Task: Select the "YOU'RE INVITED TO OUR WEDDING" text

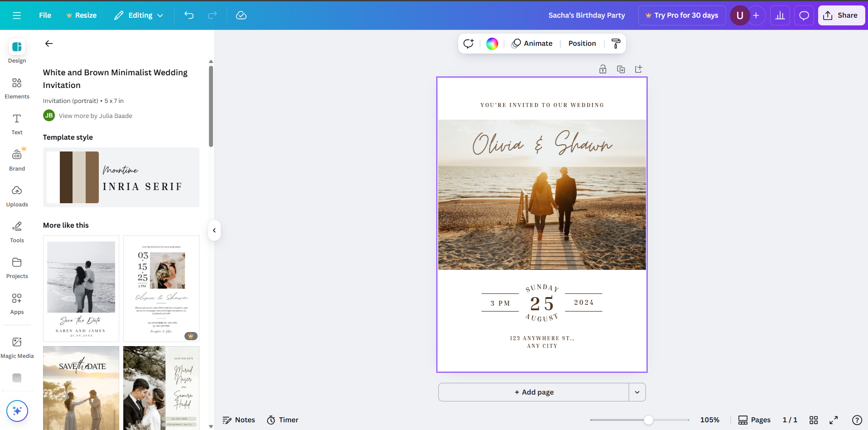Action: tap(542, 105)
